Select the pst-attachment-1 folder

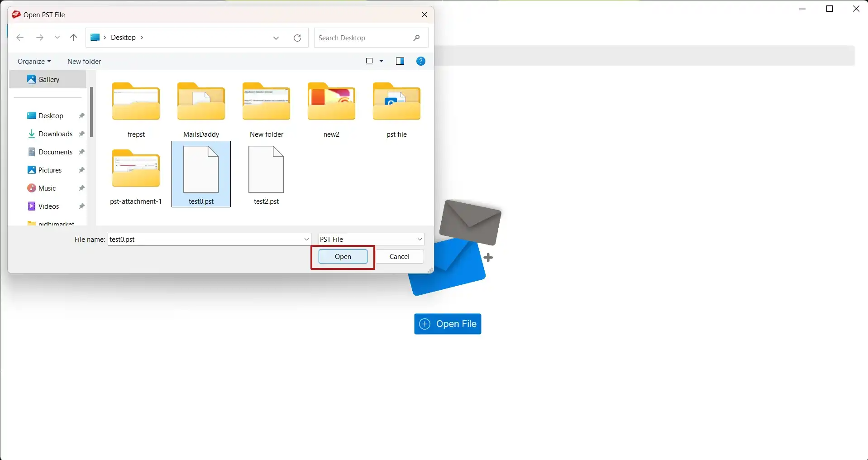pyautogui.click(x=136, y=176)
